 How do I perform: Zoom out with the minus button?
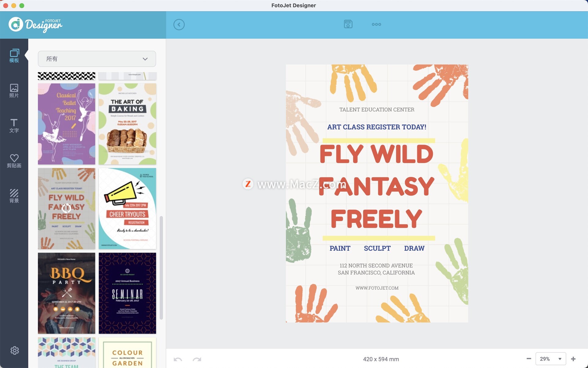(529, 359)
